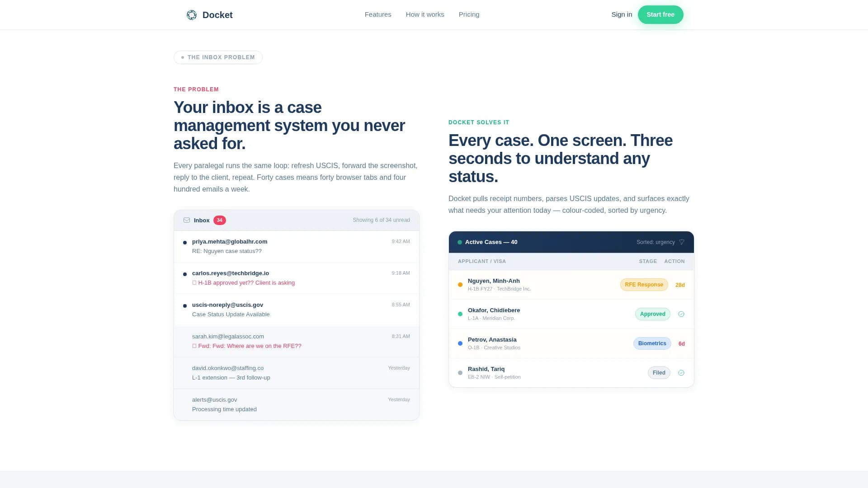Click 'Showing 6 of 34 unread' text

pos(381,220)
